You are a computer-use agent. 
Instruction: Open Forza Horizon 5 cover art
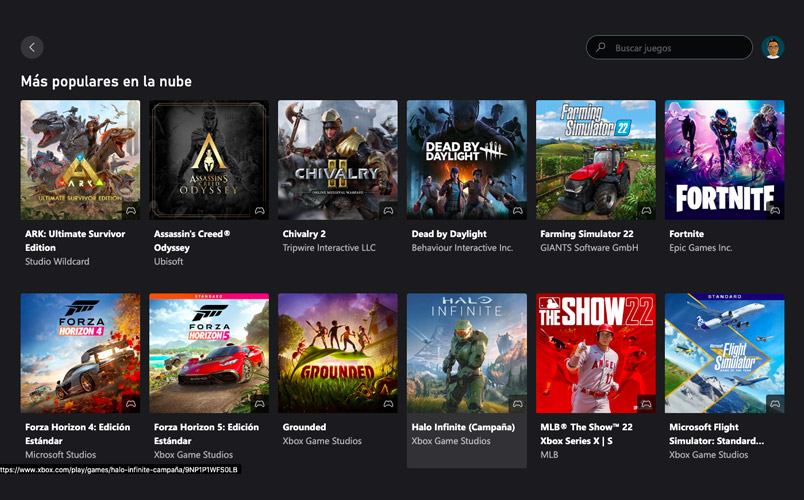209,353
